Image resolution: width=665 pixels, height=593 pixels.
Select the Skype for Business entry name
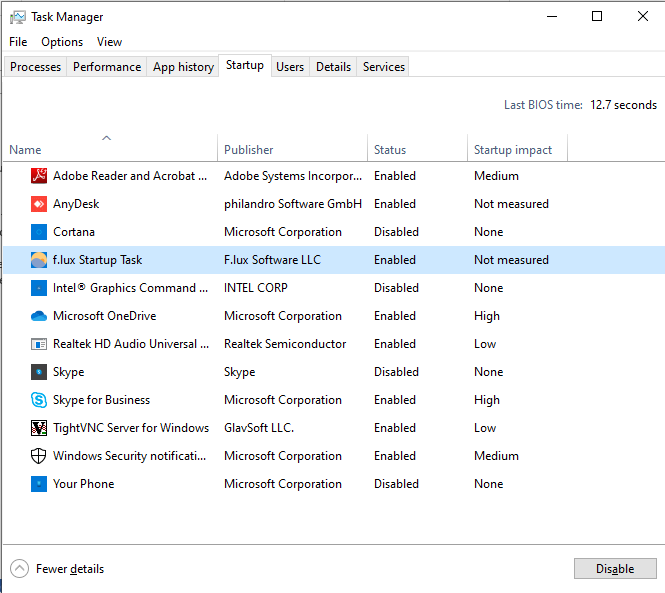(x=101, y=400)
